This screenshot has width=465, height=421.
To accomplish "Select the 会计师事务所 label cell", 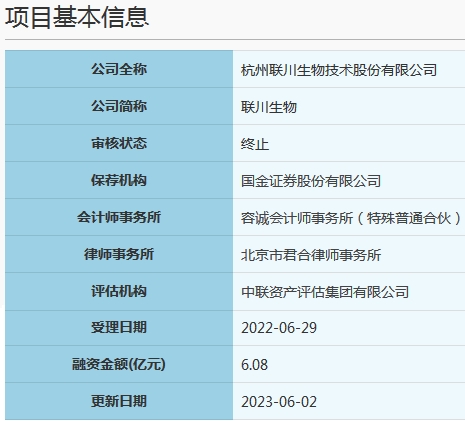I will [119, 217].
